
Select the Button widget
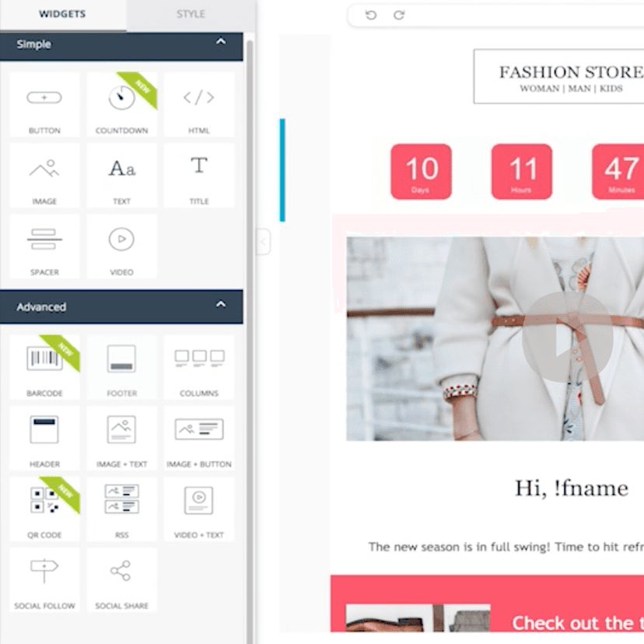(44, 103)
